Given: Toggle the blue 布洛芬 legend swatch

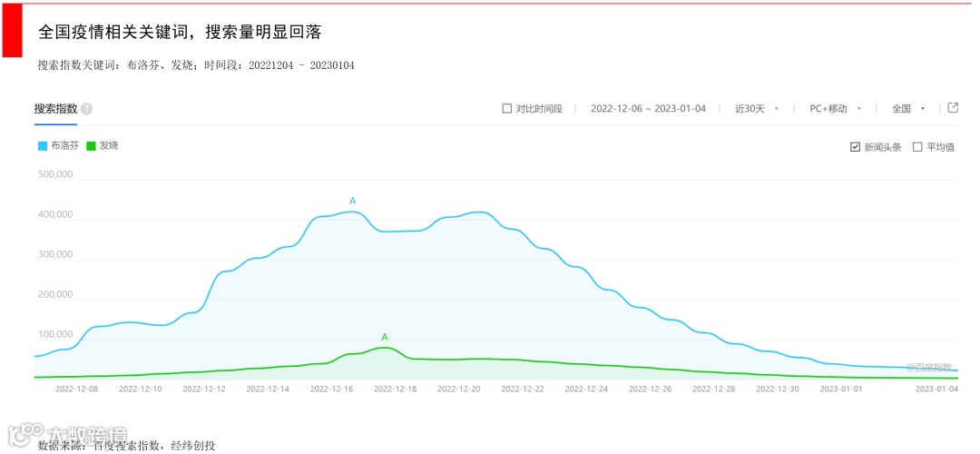Looking at the screenshot, I should click(x=43, y=145).
